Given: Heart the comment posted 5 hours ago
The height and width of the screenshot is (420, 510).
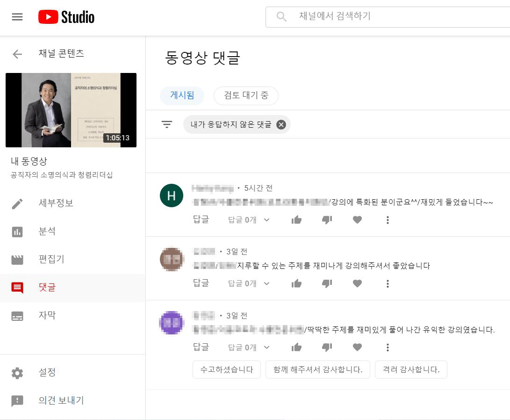Looking at the screenshot, I should coord(357,220).
